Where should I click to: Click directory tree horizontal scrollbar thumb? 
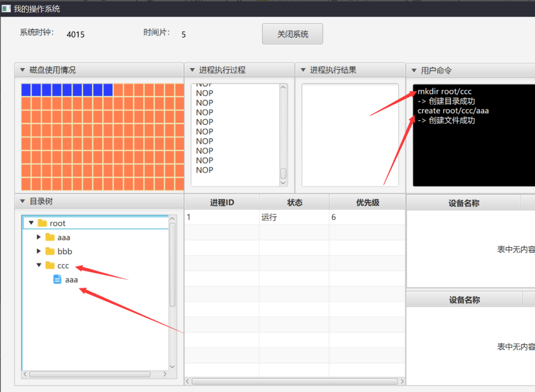click(90, 374)
